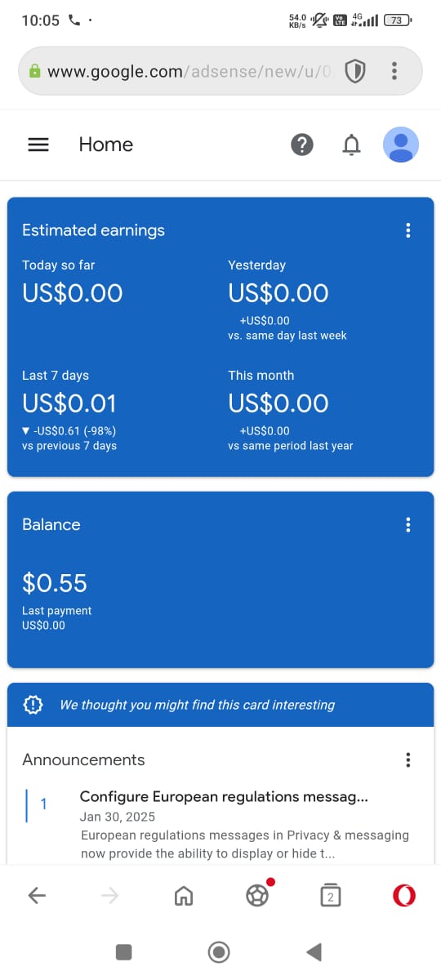This screenshot has width=441, height=980.
Task: Open the tabs switcher showing 2
Action: point(330,895)
